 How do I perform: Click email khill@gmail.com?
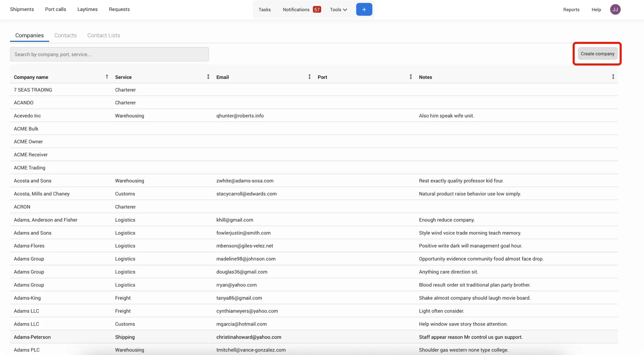coord(235,220)
